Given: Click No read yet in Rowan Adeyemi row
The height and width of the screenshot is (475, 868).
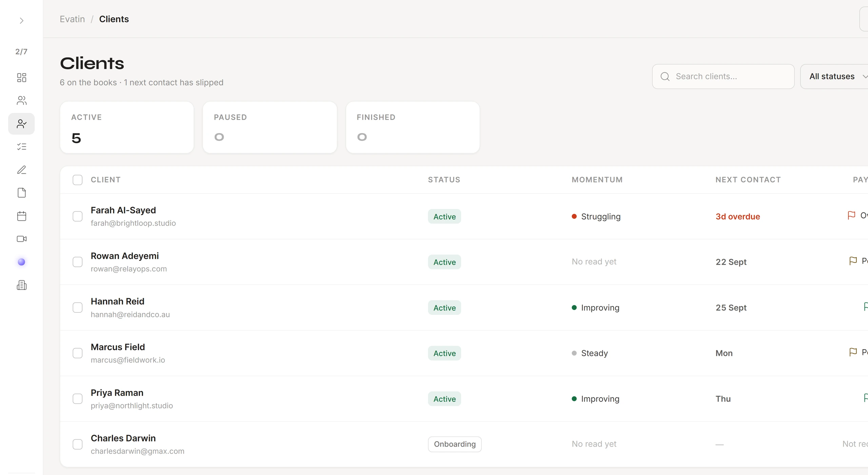Looking at the screenshot, I should [x=594, y=262].
